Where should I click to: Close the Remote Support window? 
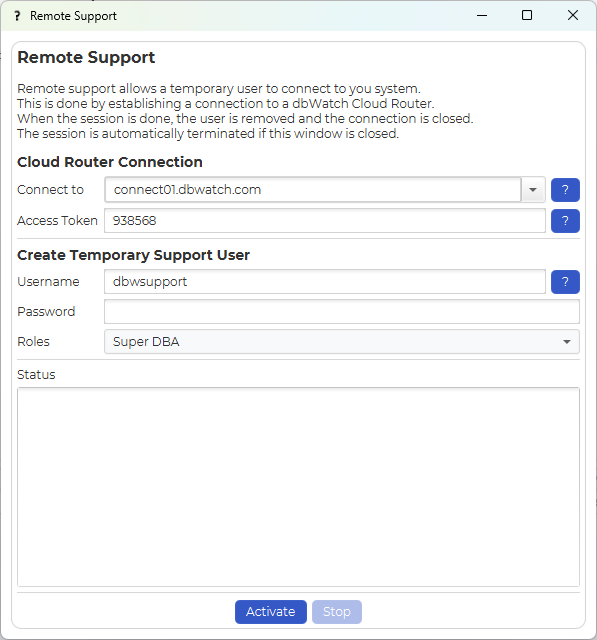(573, 16)
